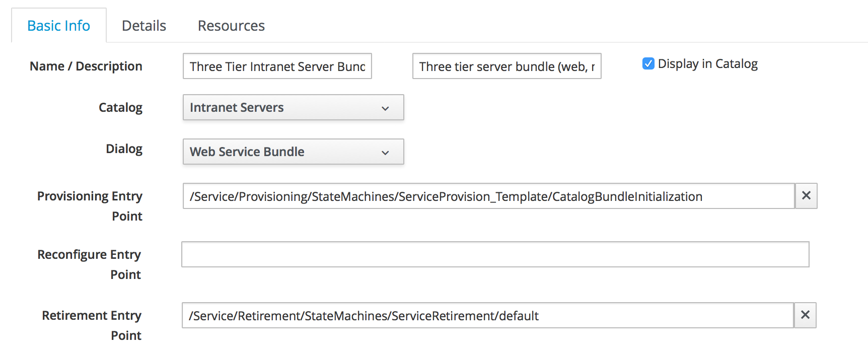The height and width of the screenshot is (353, 868).
Task: Click the 'Catalog' field label
Action: pyautogui.click(x=120, y=108)
